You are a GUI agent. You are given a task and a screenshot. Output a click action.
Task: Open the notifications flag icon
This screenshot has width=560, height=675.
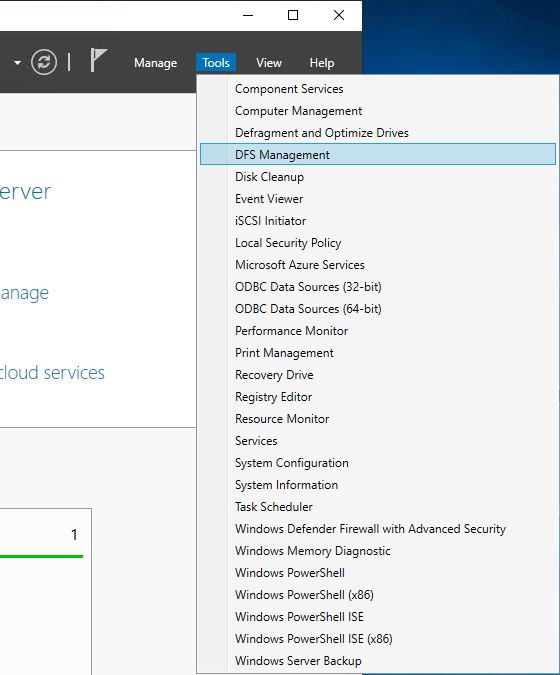pos(98,60)
